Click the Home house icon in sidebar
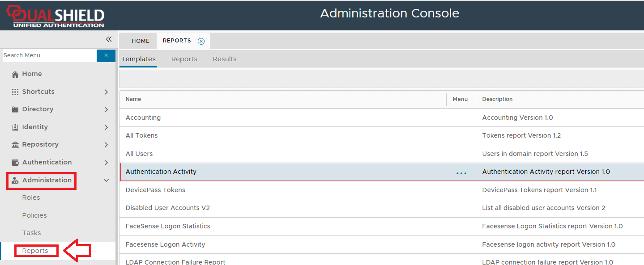This screenshot has height=265, width=644. tap(15, 74)
